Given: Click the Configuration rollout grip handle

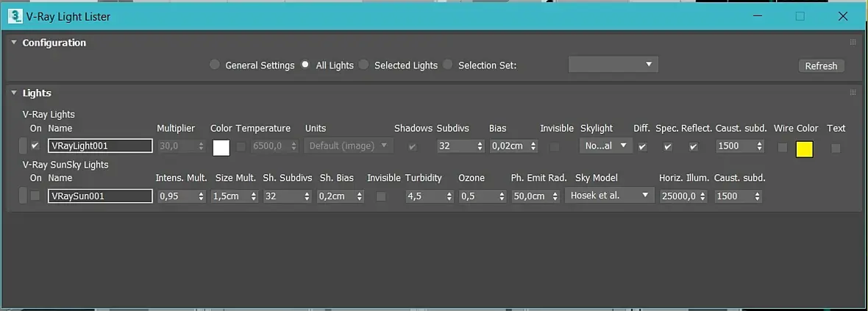Looking at the screenshot, I should pyautogui.click(x=853, y=42).
